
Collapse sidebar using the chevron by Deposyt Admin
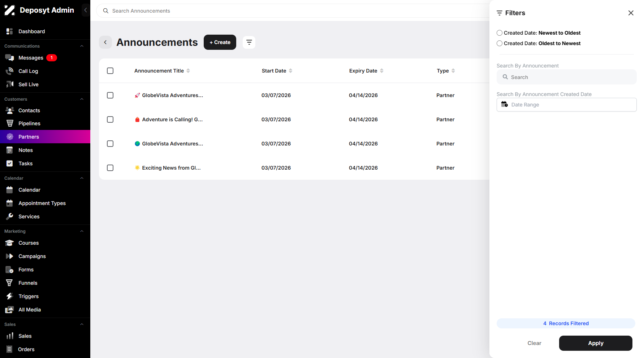86,10
